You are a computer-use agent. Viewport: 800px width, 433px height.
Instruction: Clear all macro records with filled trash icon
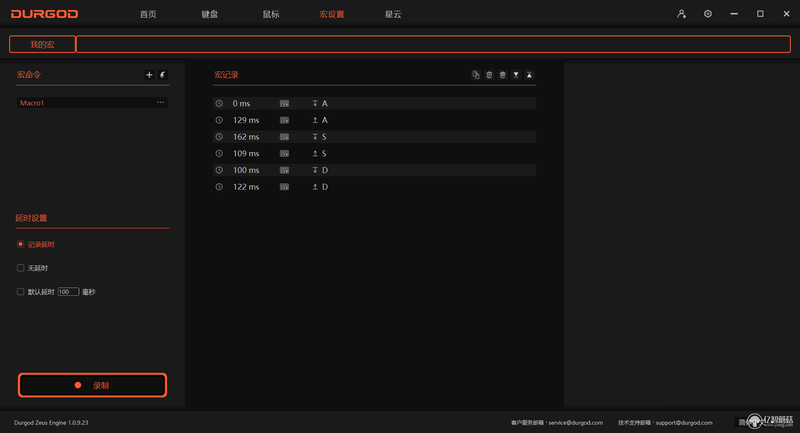(x=503, y=75)
